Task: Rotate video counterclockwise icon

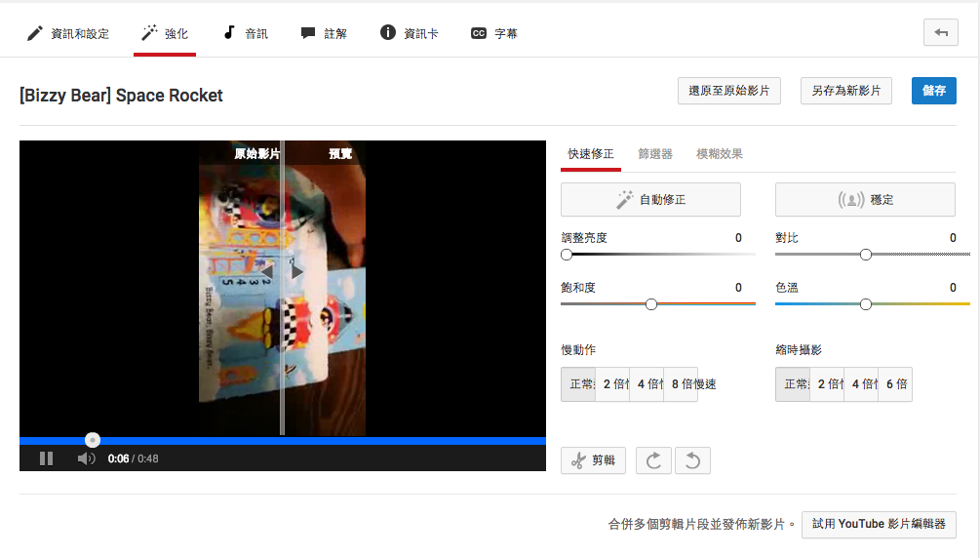Action: [692, 460]
